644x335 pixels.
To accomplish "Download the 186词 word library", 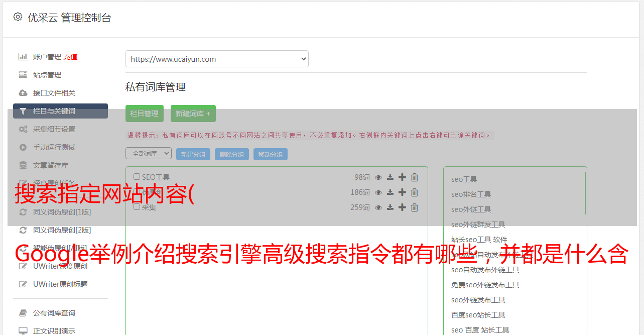I will tap(390, 192).
